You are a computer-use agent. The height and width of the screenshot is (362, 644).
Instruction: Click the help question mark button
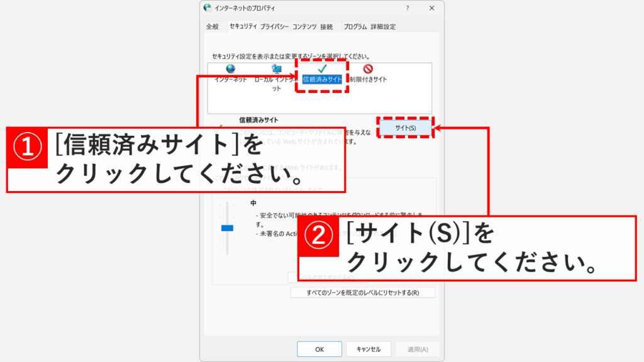click(407, 8)
